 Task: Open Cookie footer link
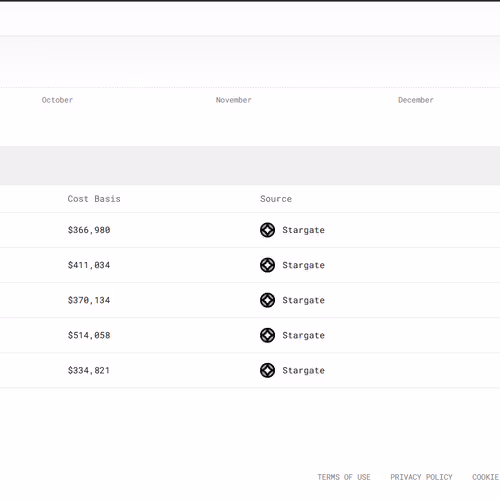(x=486, y=477)
